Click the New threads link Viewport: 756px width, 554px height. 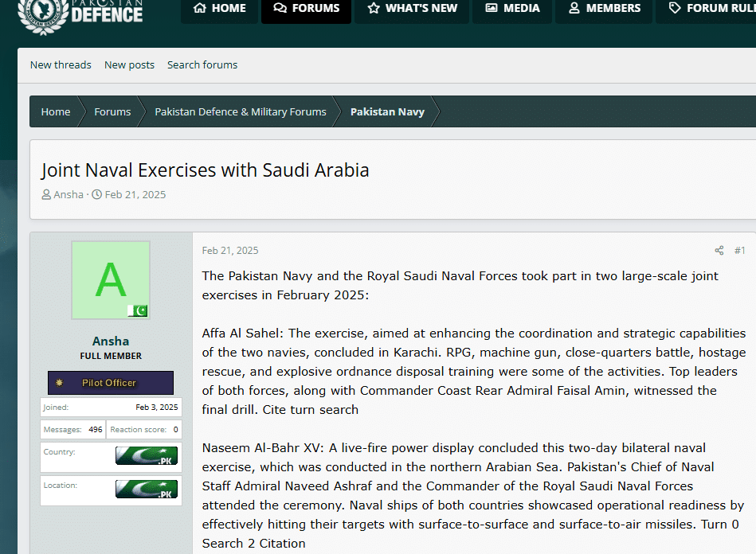tap(61, 65)
